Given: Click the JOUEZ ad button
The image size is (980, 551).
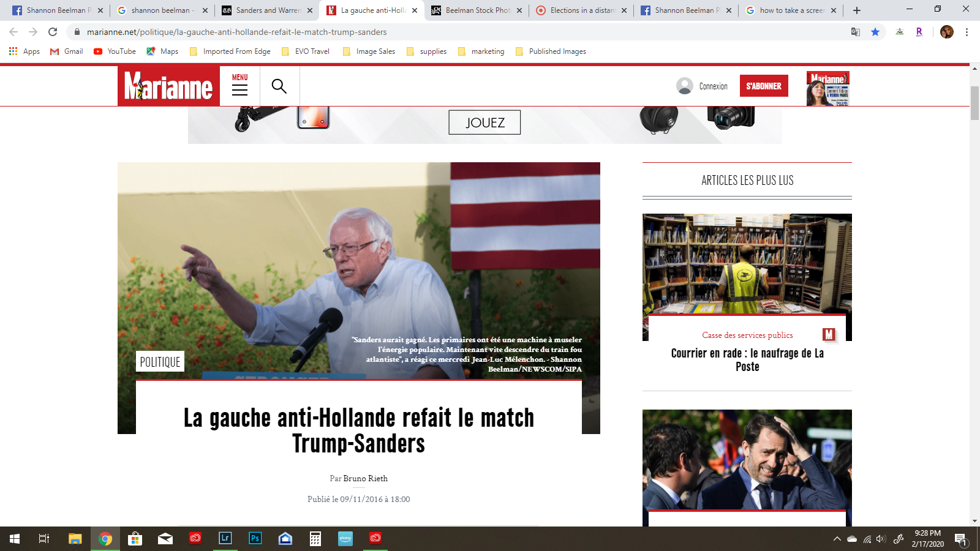Looking at the screenshot, I should pyautogui.click(x=484, y=122).
